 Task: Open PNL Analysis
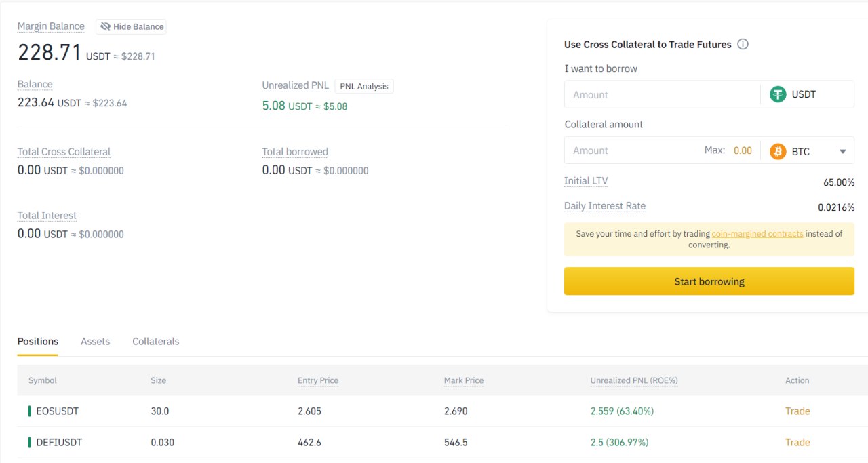[x=364, y=86]
